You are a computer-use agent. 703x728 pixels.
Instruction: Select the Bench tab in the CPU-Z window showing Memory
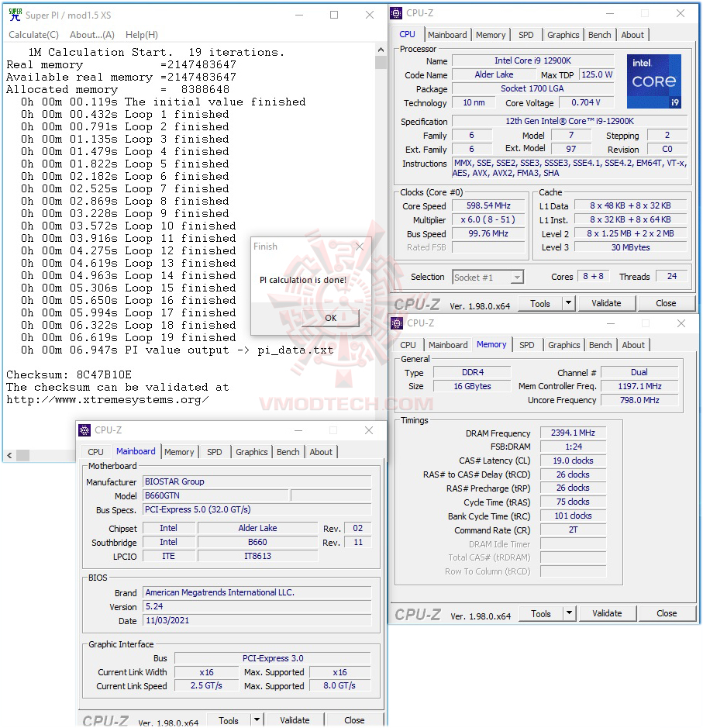[x=601, y=345]
